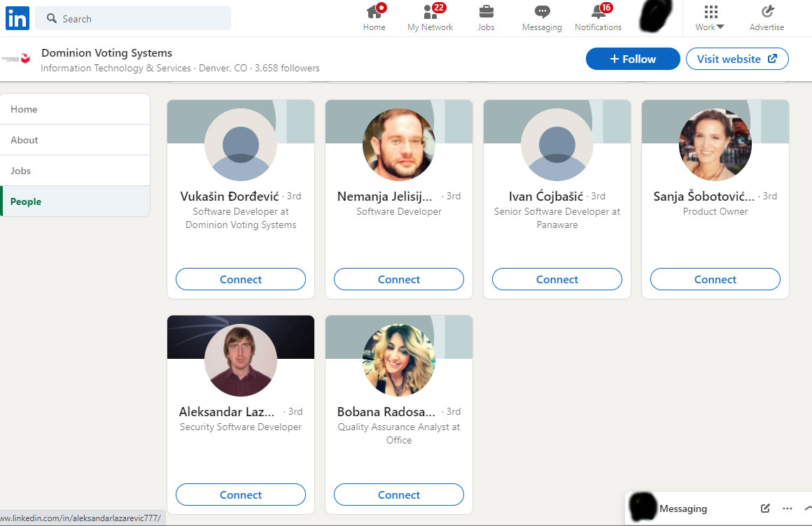Click the Visit website button
The height and width of the screenshot is (526, 812).
click(737, 59)
